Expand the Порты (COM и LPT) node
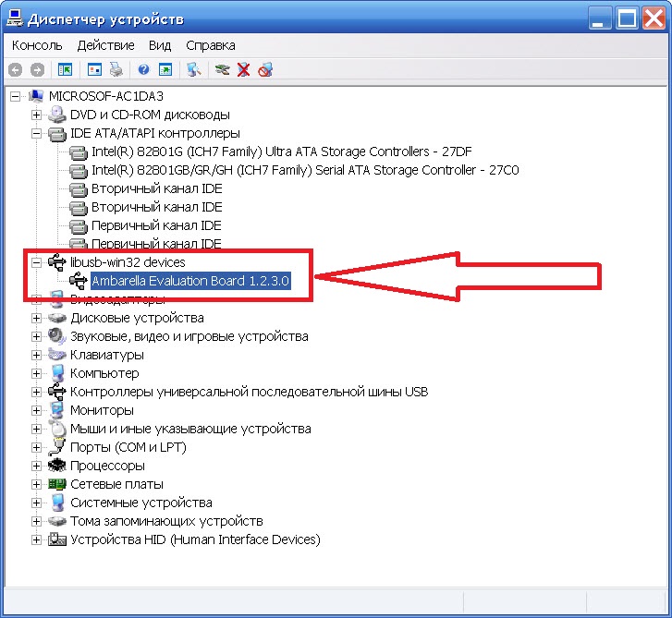 [37, 447]
